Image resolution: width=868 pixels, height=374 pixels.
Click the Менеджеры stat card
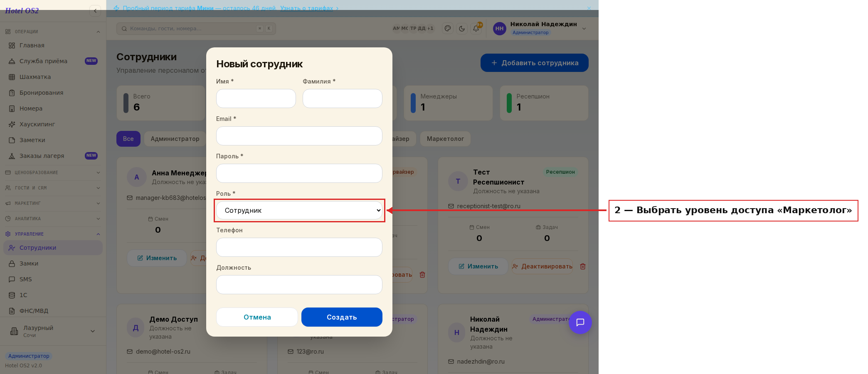[x=448, y=103]
